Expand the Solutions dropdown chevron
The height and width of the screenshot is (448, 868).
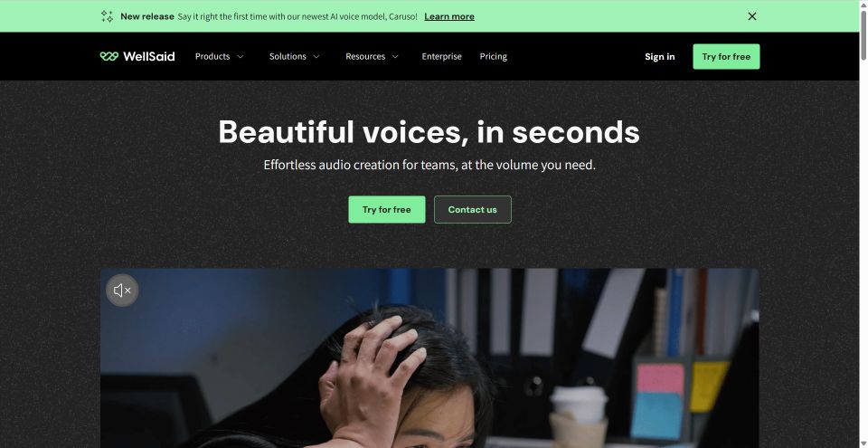(x=316, y=56)
